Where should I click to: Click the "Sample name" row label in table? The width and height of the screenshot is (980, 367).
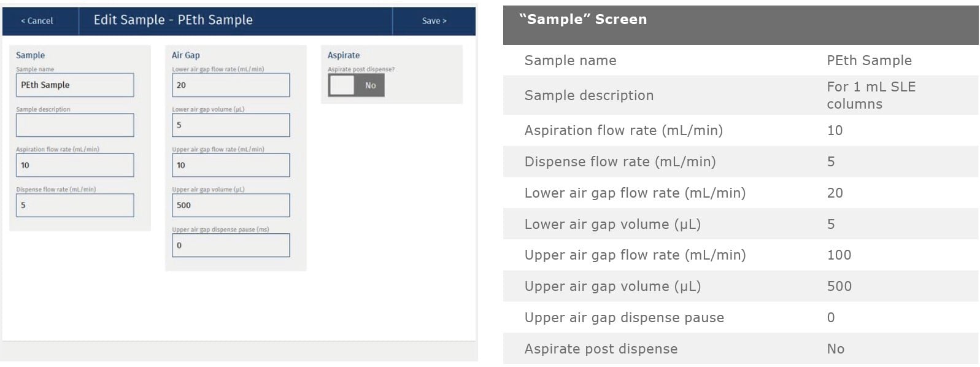[570, 60]
